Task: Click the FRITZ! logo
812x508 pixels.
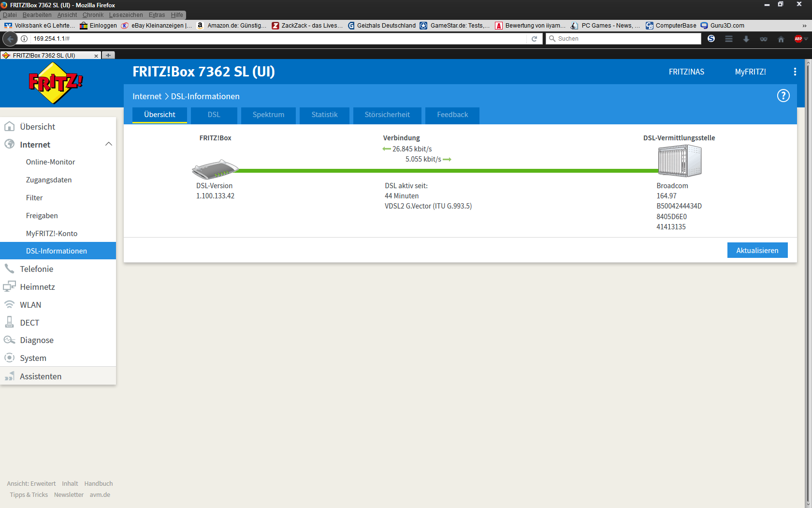Action: [56, 83]
